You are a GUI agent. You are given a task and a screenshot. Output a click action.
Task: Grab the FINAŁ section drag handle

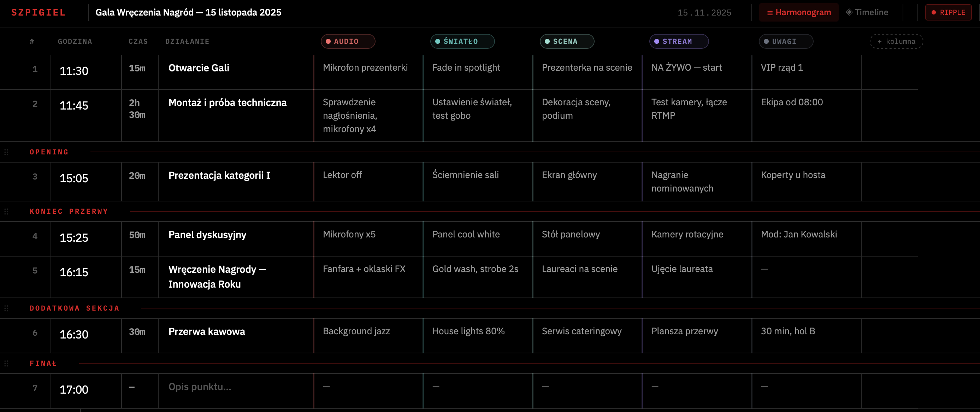6,364
